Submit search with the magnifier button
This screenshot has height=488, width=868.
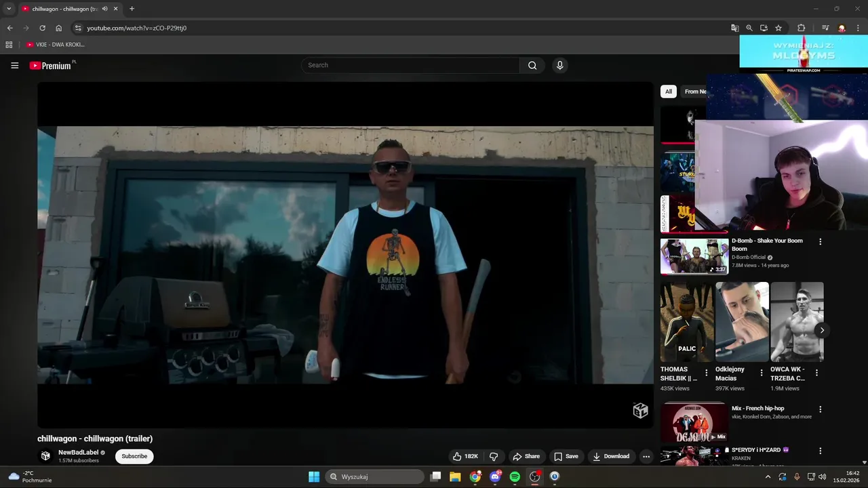coord(532,65)
